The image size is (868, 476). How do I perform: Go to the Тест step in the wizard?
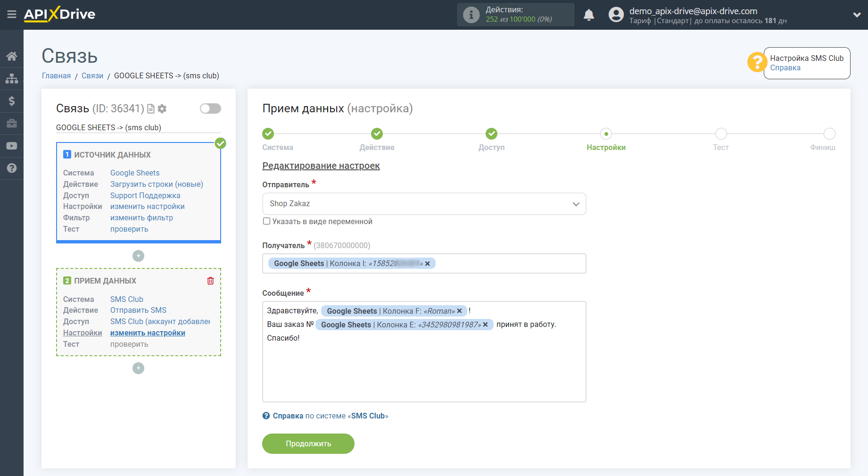[720, 134]
